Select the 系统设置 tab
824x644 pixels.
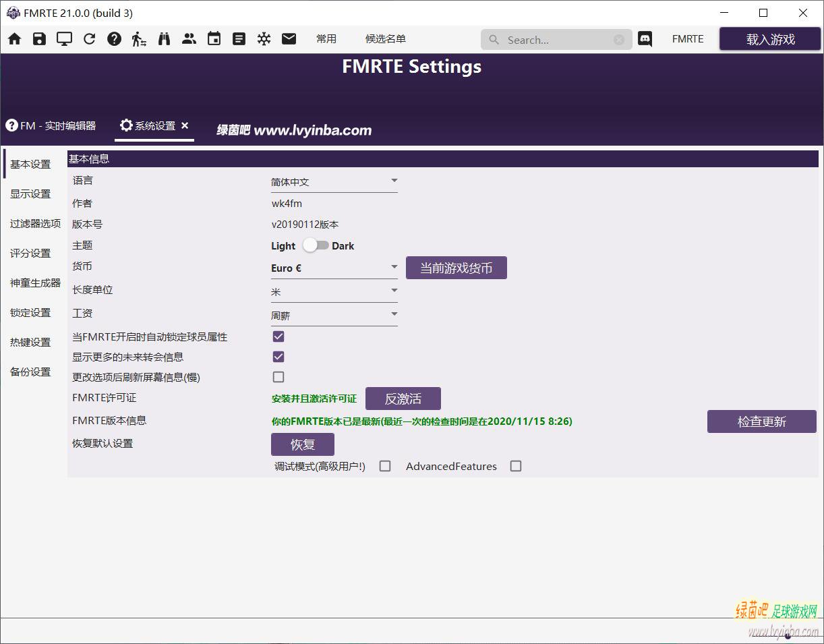click(154, 125)
